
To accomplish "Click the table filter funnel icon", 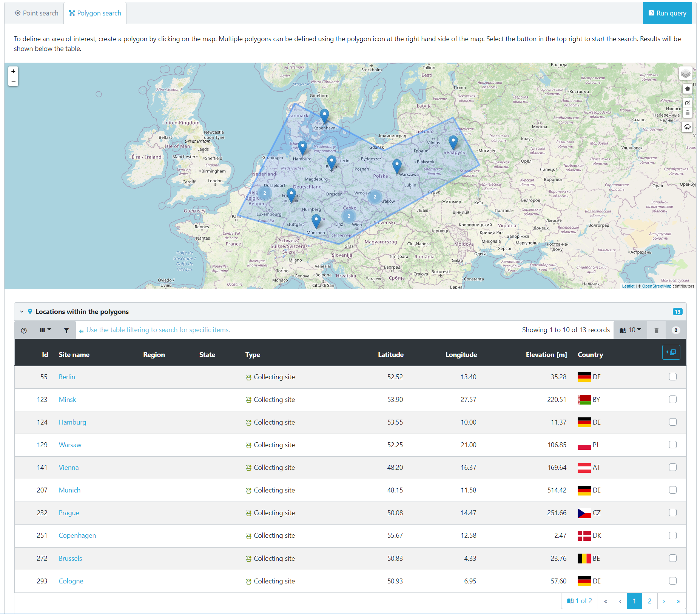I will [66, 330].
